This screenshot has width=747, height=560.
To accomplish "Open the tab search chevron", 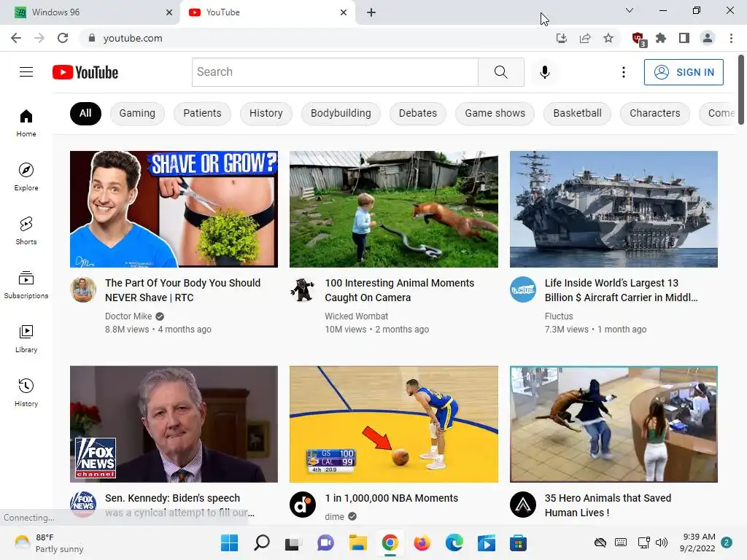I will (x=630, y=10).
